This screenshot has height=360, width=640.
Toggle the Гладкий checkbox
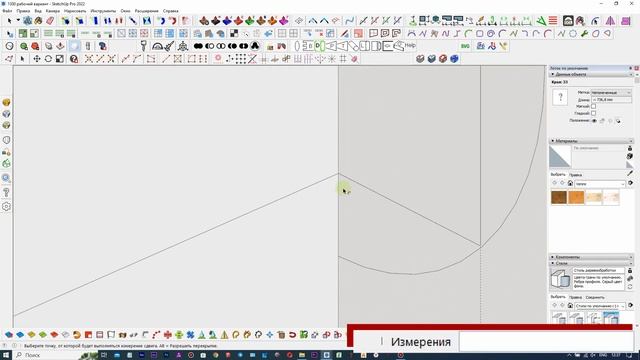pos(593,113)
